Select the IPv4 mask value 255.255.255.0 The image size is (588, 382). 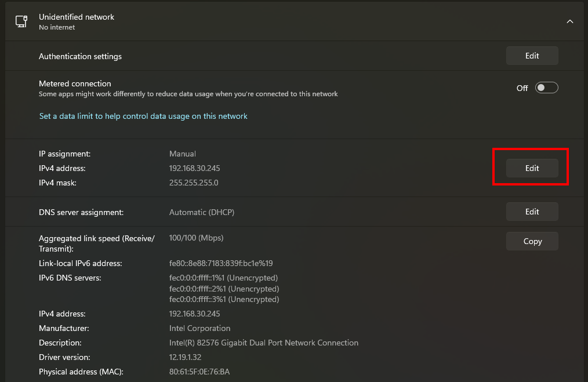pyautogui.click(x=194, y=183)
